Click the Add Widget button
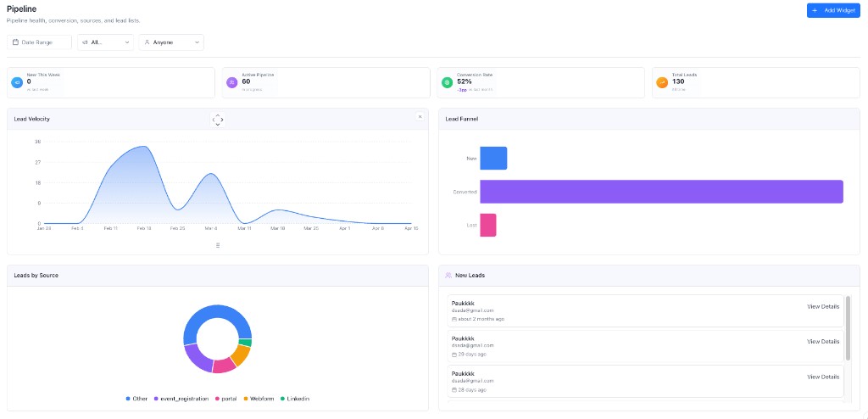The height and width of the screenshot is (419, 868). point(833,10)
